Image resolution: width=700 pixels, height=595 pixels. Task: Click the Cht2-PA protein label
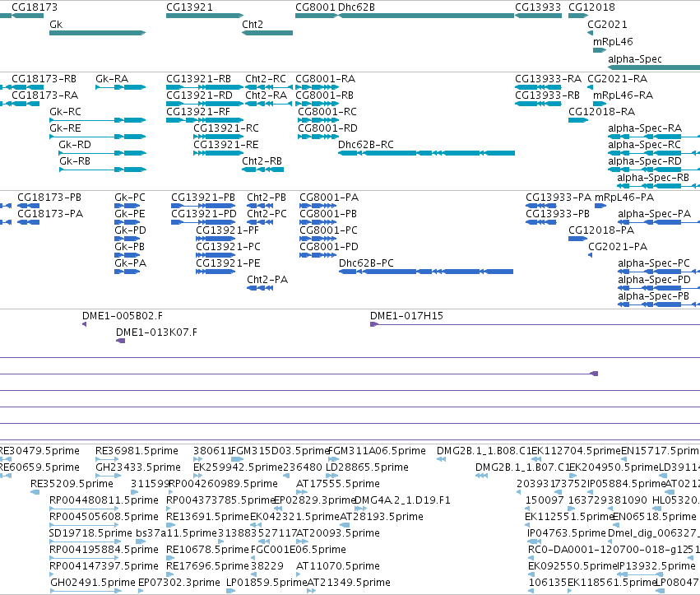click(x=267, y=280)
